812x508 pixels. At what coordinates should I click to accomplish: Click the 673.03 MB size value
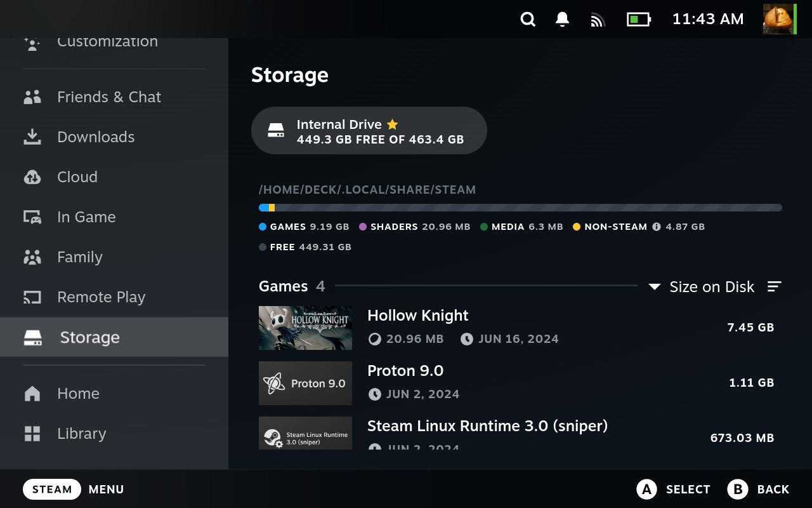[742, 438]
